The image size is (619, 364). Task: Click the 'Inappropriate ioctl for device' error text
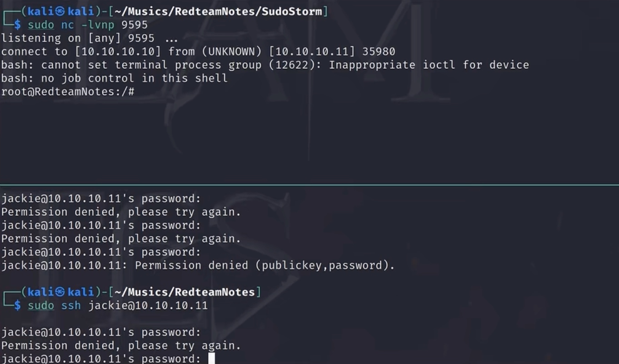(429, 65)
